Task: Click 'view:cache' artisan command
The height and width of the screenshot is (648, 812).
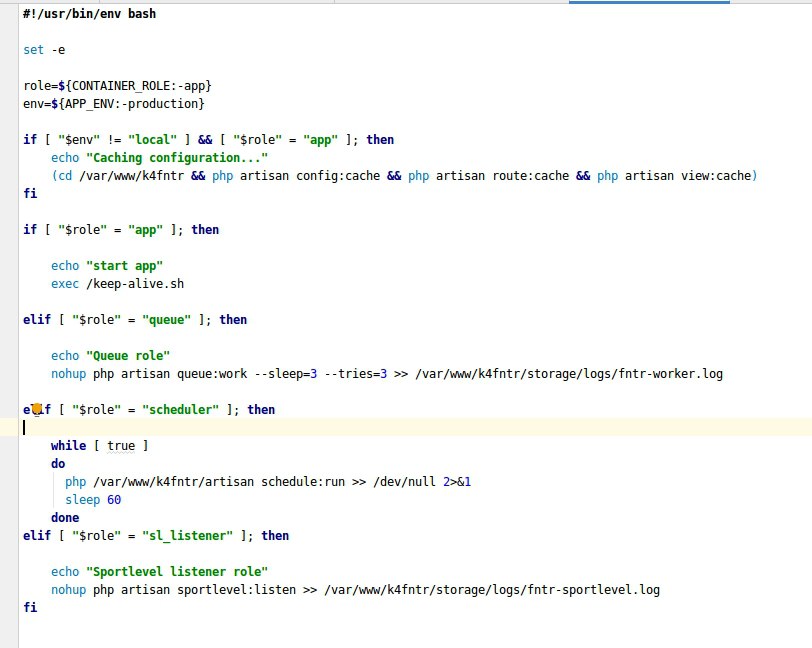Action: pyautogui.click(x=716, y=176)
